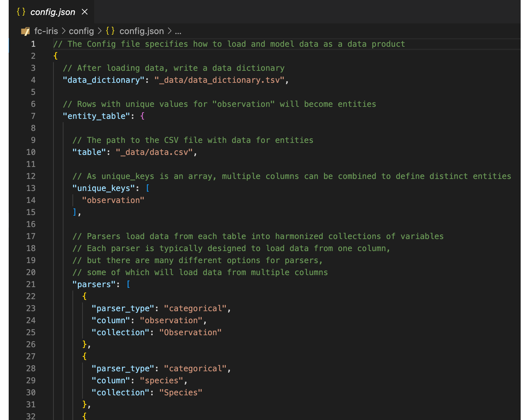The width and height of the screenshot is (529, 420).
Task: Click the JSON braces icon in tab
Action: click(21, 12)
